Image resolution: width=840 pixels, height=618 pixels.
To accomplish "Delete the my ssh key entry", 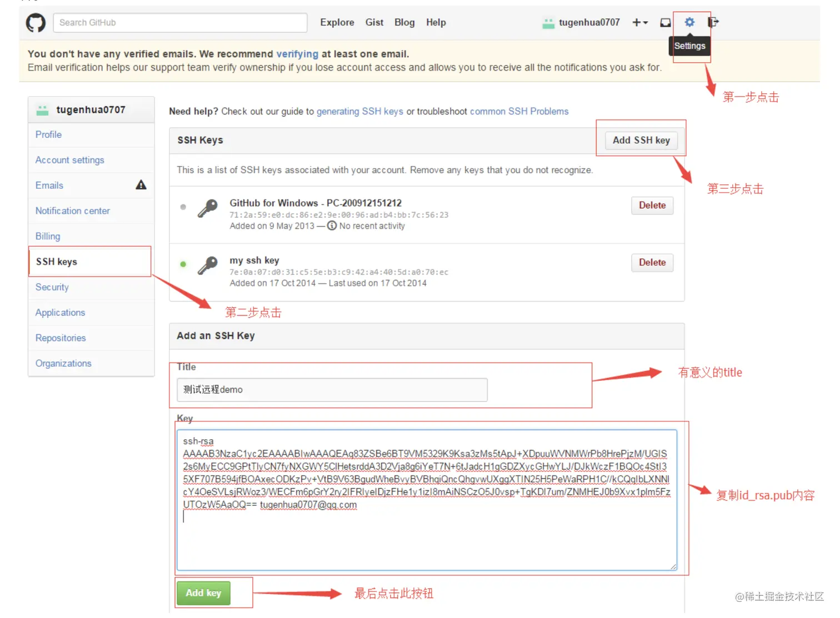I will pyautogui.click(x=652, y=263).
